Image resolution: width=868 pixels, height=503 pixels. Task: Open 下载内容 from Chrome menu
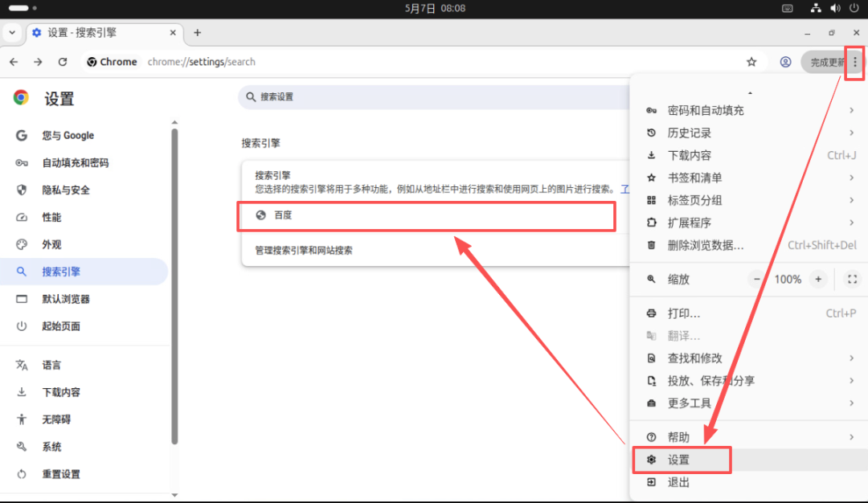(750, 156)
